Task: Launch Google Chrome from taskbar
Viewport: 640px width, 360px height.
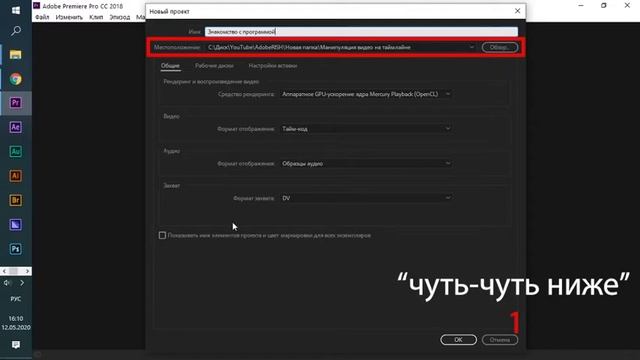Action: 16,79
